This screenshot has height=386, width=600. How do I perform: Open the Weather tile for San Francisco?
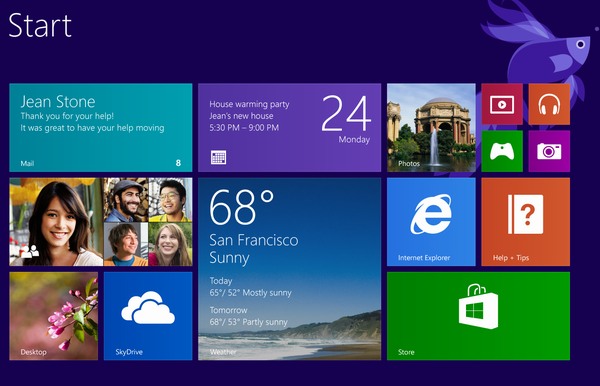pyautogui.click(x=289, y=269)
